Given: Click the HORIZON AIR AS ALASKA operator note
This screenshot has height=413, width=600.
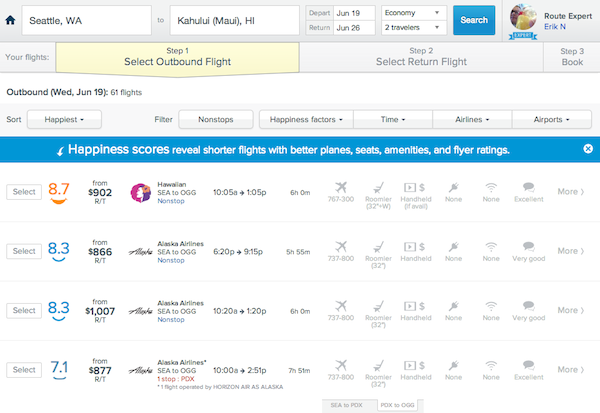Looking at the screenshot, I should (x=220, y=387).
